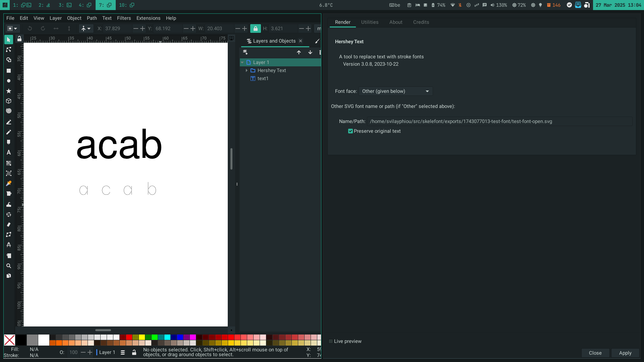Select the Pencil freehand tool
The image size is (644, 362).
[x=9, y=132]
